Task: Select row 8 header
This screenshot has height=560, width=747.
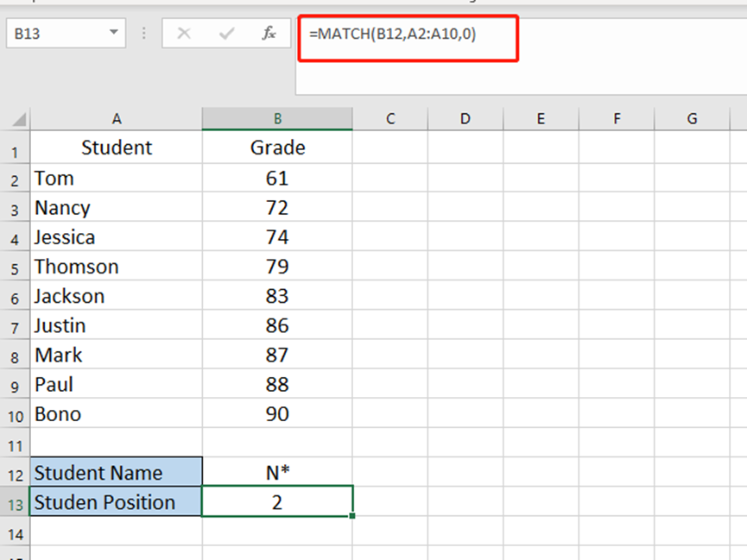Action: 15,355
